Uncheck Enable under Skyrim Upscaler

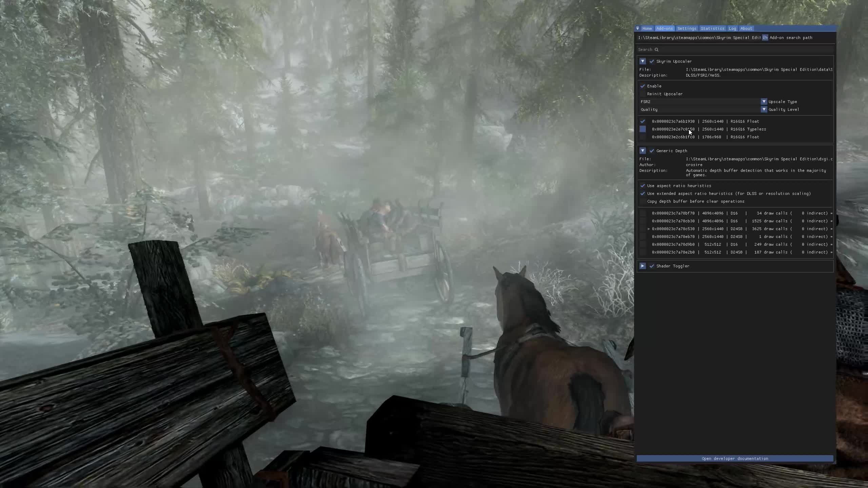[x=643, y=86]
